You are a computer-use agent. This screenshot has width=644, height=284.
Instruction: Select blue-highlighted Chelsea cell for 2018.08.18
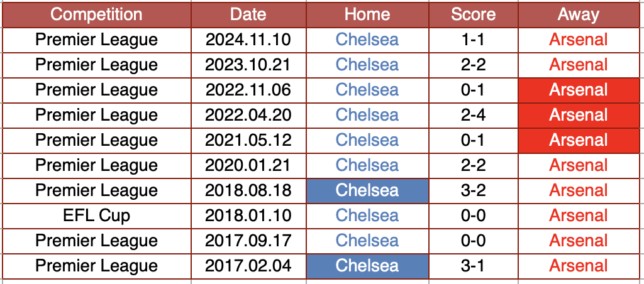367,190
